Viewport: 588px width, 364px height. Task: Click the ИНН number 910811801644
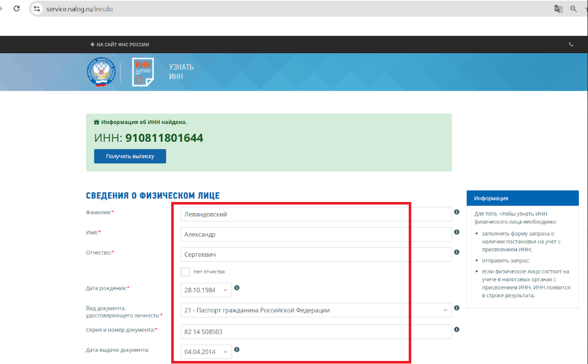tap(164, 138)
